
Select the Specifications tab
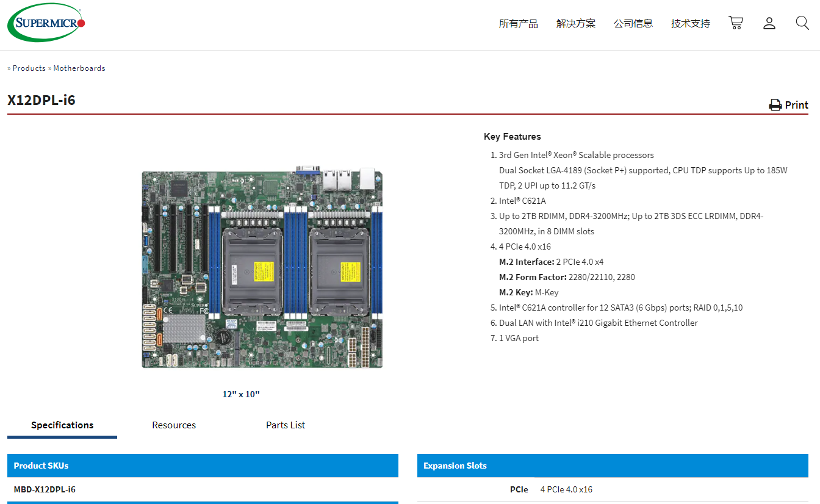62,425
